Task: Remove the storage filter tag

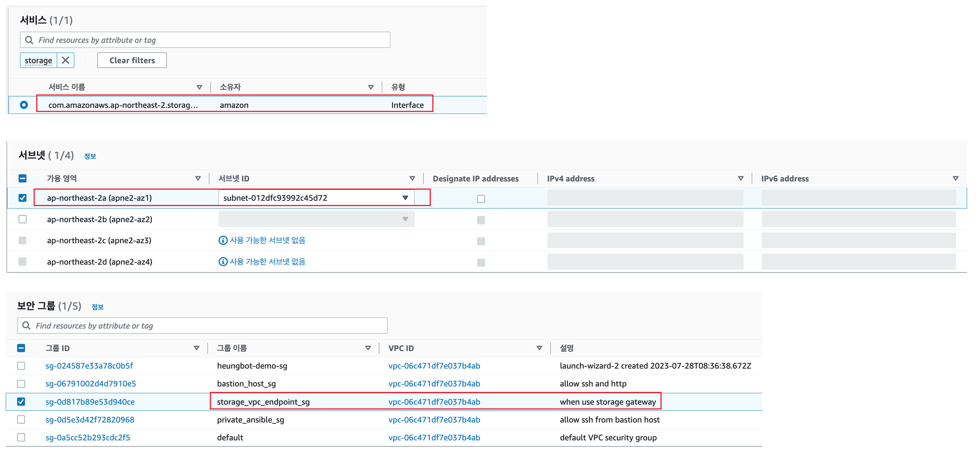Action: pos(65,60)
